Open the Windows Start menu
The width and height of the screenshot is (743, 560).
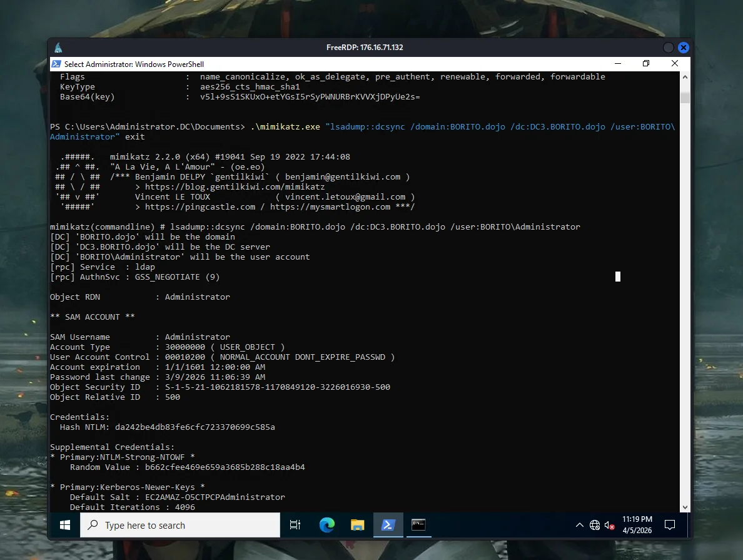[65, 525]
